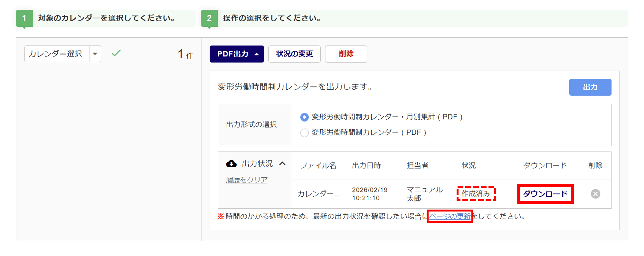Click the red 削除 action button
The height and width of the screenshot is (256, 644).
pos(346,54)
